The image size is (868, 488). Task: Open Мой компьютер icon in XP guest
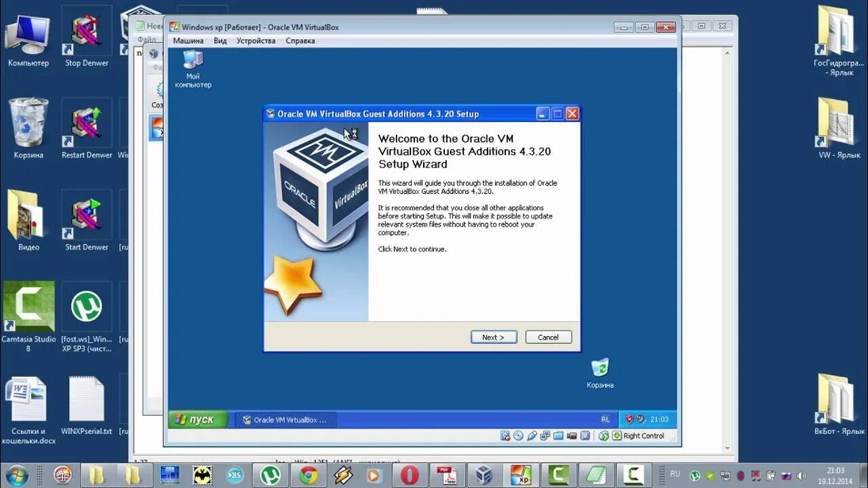click(193, 69)
